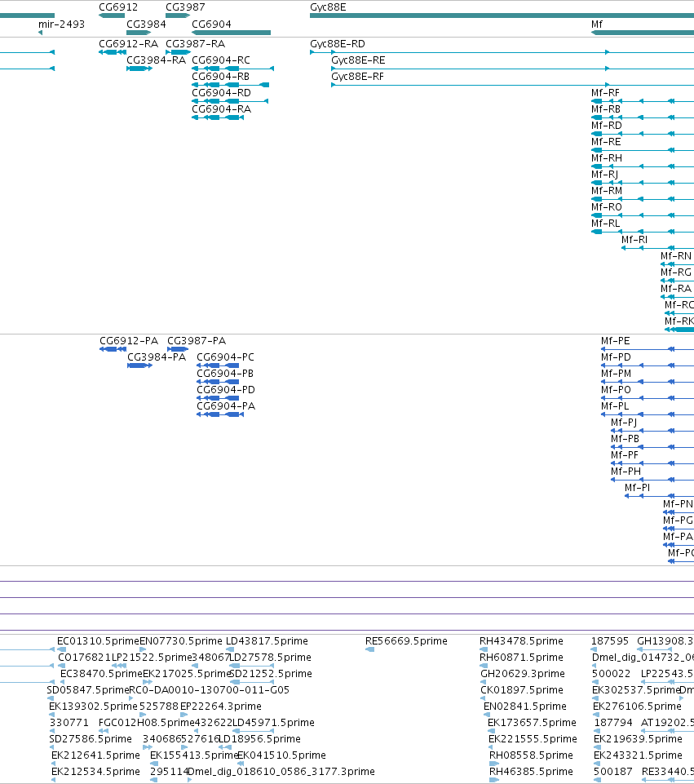
Task: Select protein CG3984-PA
Action: click(x=157, y=357)
